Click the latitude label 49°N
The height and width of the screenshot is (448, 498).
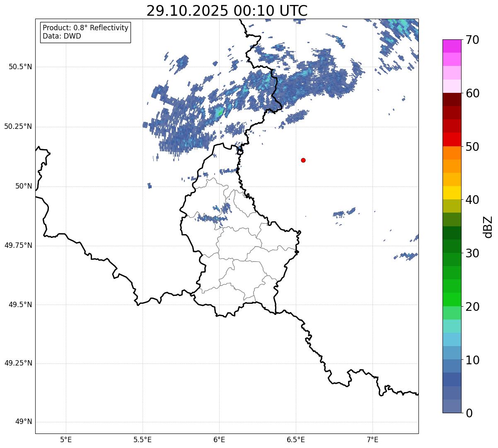tap(24, 422)
